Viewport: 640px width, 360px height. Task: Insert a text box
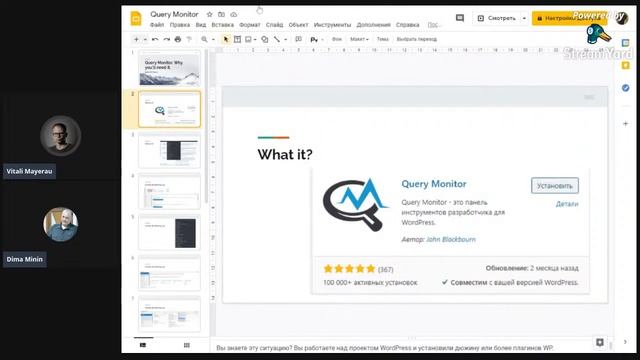pos(237,40)
